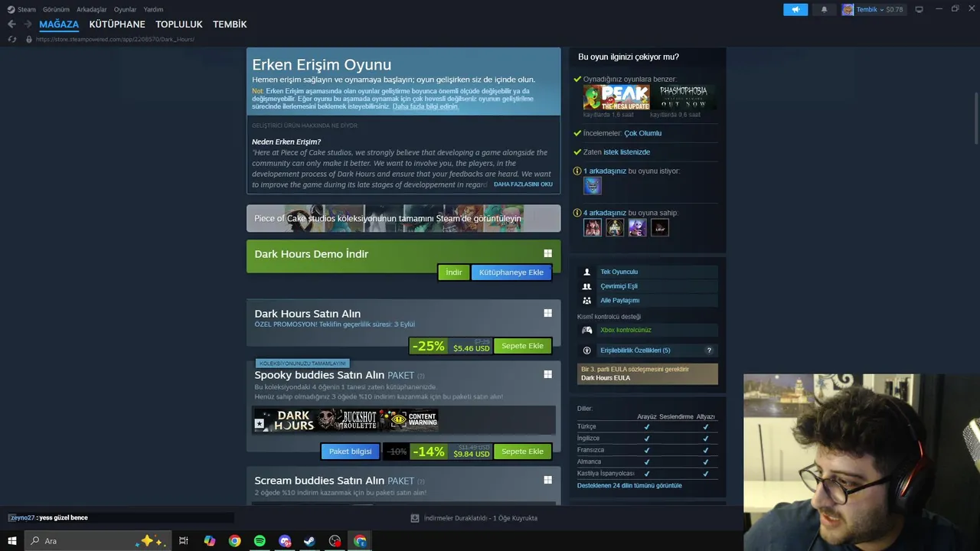980x551 pixels.
Task: Switch to Big Picture mode via monitor icon
Action: click(x=920, y=9)
